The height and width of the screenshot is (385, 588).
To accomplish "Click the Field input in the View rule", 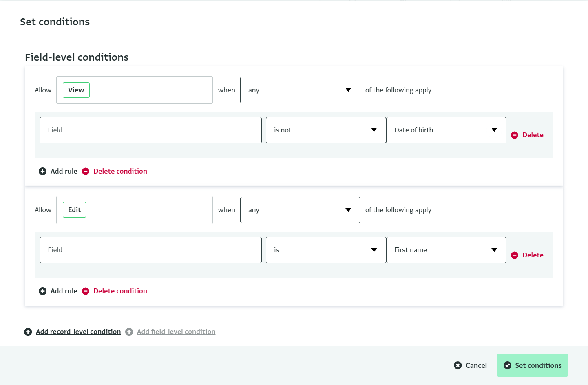I will pos(150,130).
